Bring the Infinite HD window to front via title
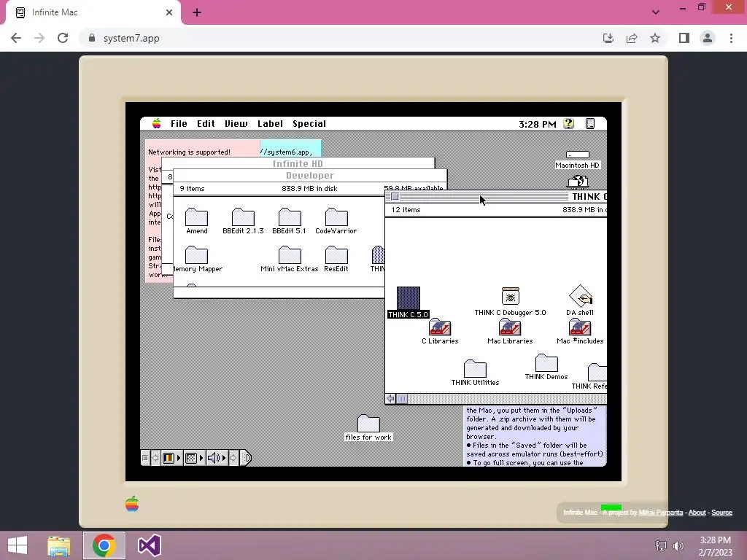 tap(298, 163)
